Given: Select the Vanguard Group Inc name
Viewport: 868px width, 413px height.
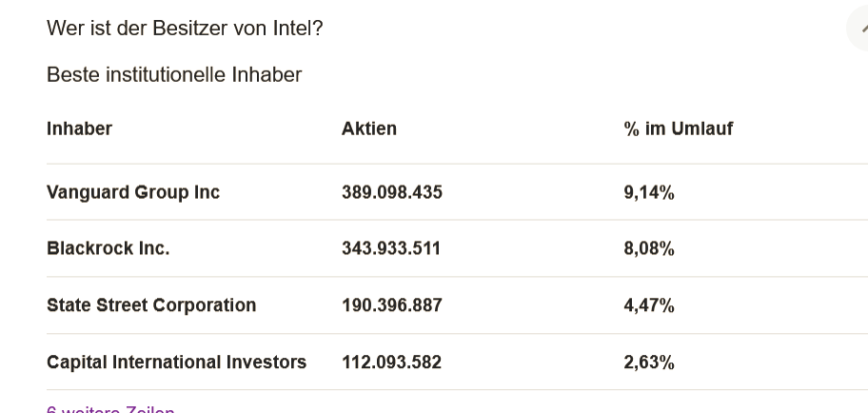Looking at the screenshot, I should click(x=133, y=192).
